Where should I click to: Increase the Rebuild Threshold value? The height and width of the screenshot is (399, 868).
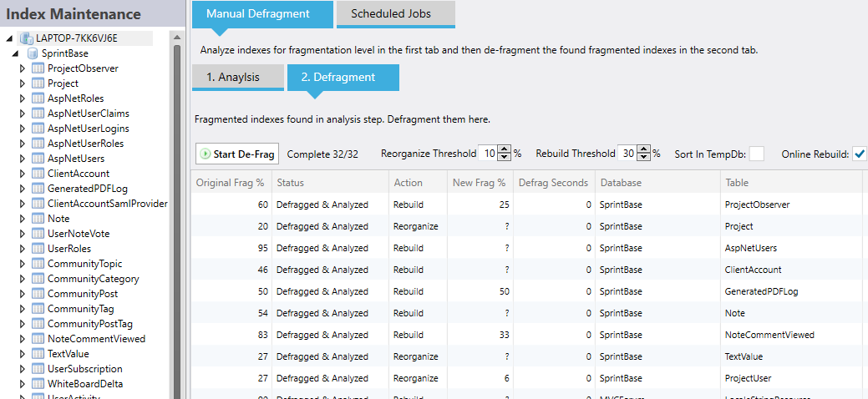point(643,149)
